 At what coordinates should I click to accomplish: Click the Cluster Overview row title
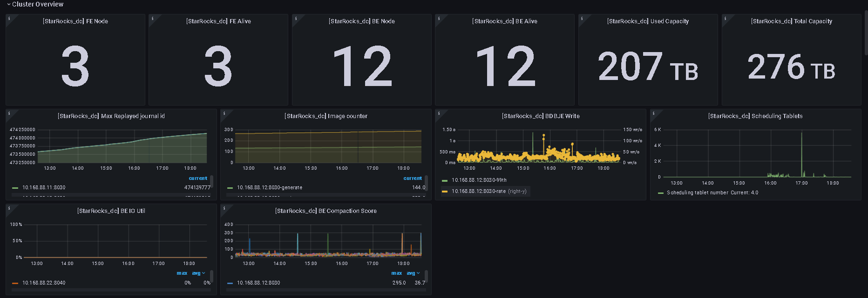tap(38, 4)
